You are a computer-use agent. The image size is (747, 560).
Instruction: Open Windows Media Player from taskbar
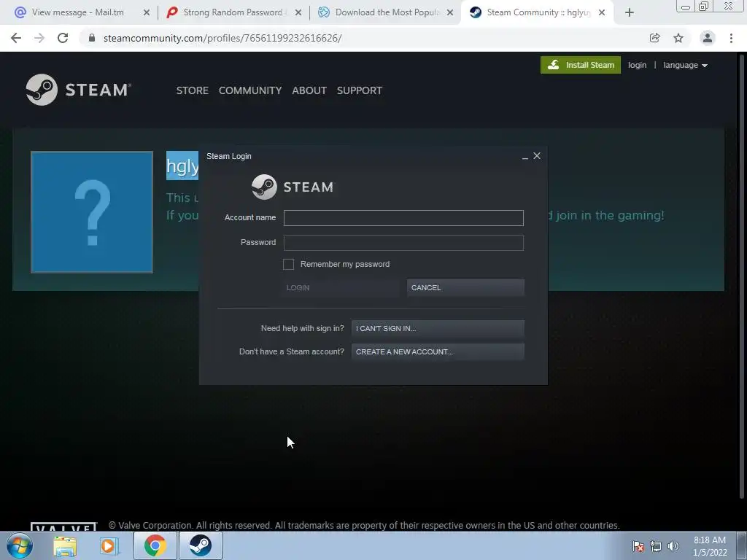click(109, 546)
